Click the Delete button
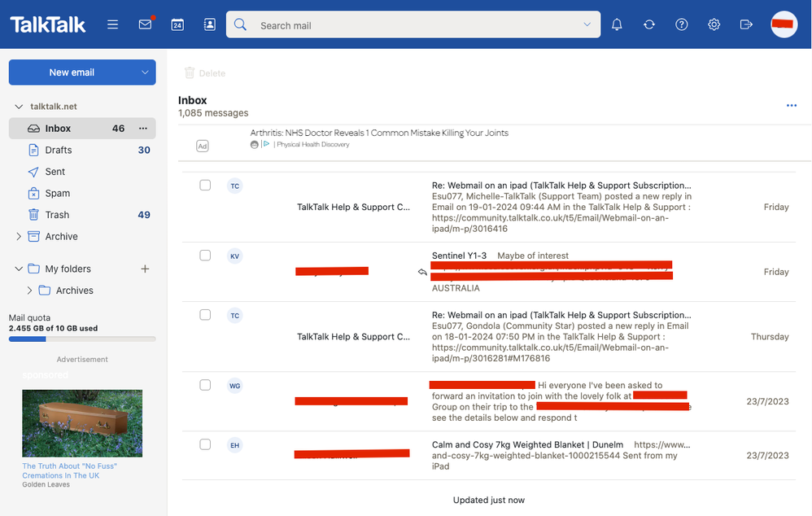 tap(205, 73)
